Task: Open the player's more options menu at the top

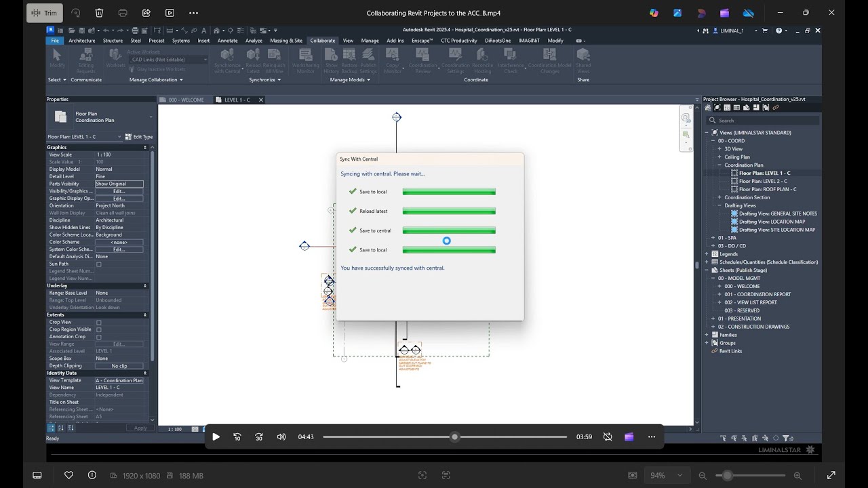Action: [x=194, y=13]
